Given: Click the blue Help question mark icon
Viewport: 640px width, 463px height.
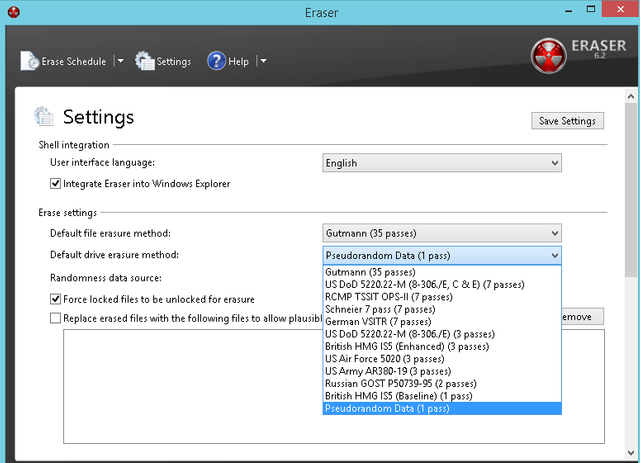Looking at the screenshot, I should [216, 61].
